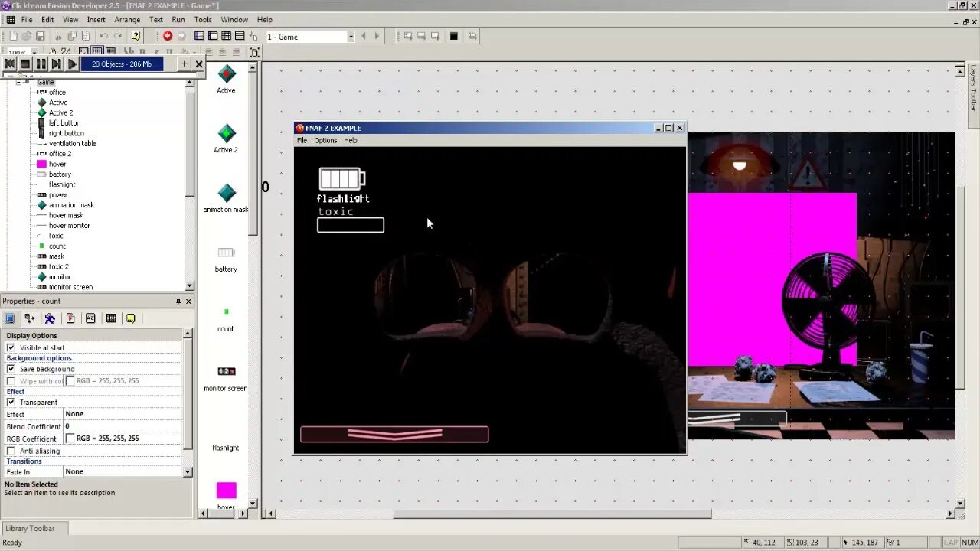Open the Storyboard Editor toolbar icon
Screen dimensions: 980x551
(199, 36)
